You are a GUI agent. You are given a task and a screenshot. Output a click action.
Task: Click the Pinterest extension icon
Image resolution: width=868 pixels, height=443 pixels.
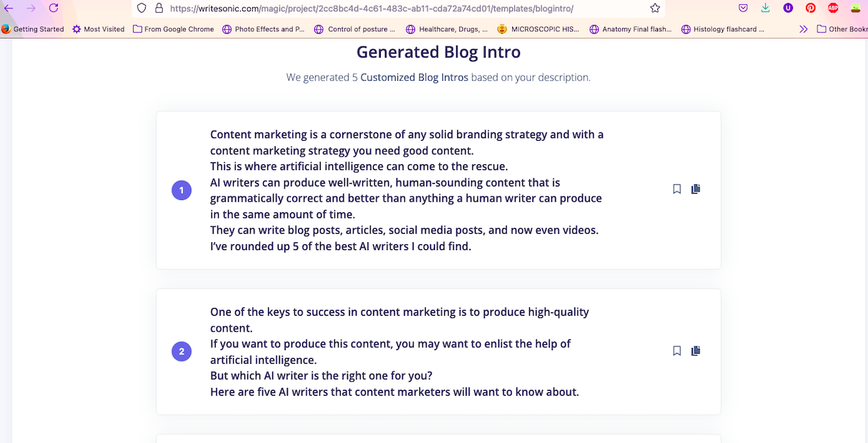coord(810,8)
